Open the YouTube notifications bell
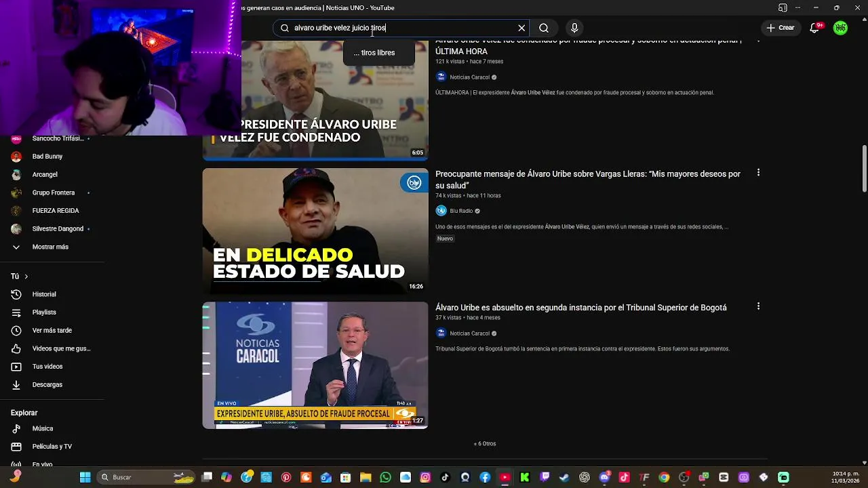The image size is (868, 488). pyautogui.click(x=815, y=28)
